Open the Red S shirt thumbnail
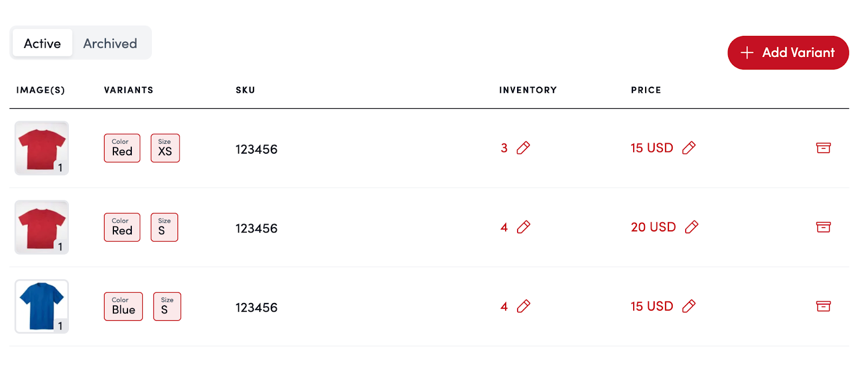Viewport: 868px width, 372px height. click(42, 228)
